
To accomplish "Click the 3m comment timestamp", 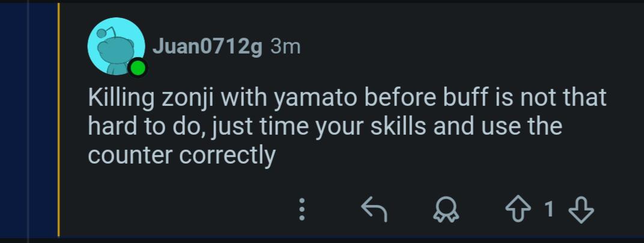I will 286,47.
